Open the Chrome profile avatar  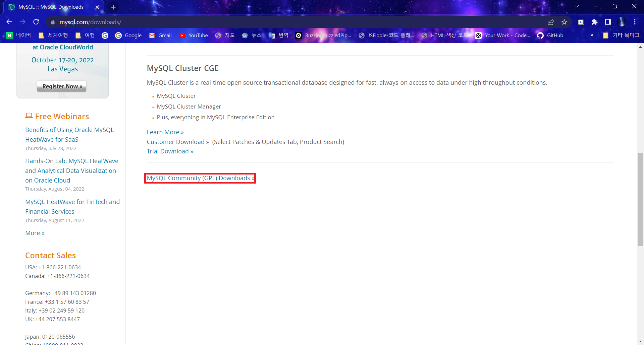point(622,22)
